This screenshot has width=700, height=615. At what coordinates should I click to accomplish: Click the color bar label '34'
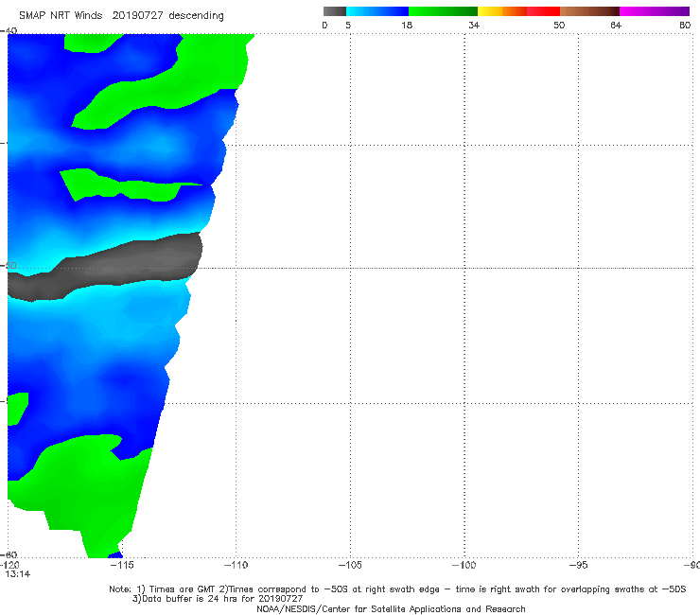[474, 26]
